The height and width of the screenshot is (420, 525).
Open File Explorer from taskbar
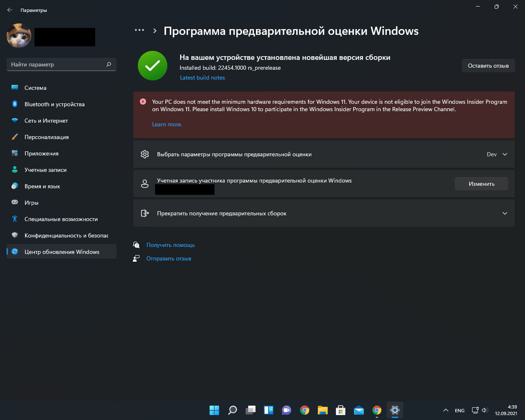click(322, 410)
